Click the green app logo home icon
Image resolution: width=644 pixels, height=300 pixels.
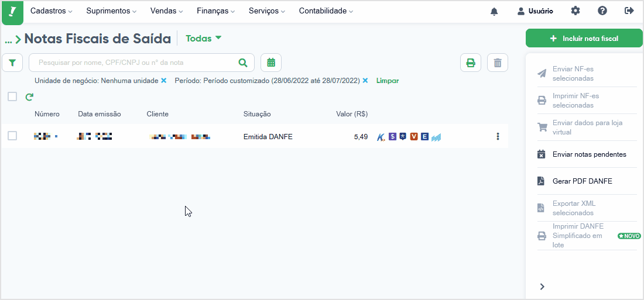[x=13, y=12]
